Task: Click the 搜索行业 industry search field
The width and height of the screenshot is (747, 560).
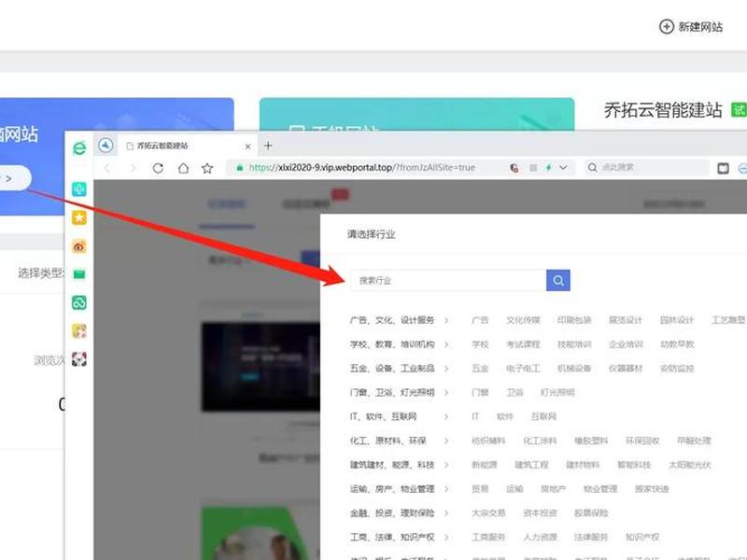Action: pyautogui.click(x=448, y=281)
